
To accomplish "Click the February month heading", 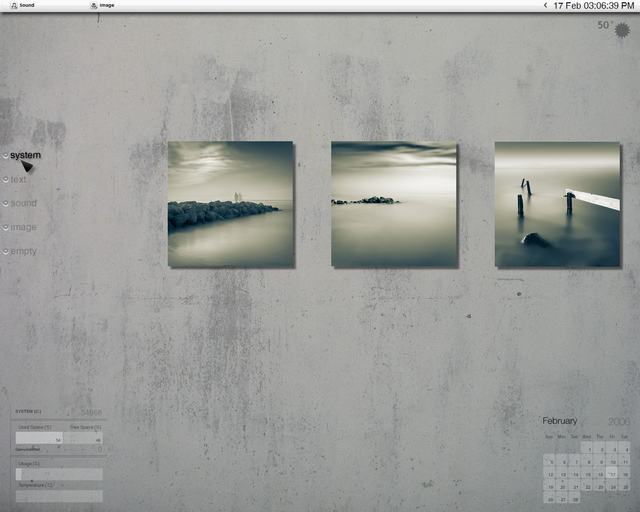I will pos(560,421).
